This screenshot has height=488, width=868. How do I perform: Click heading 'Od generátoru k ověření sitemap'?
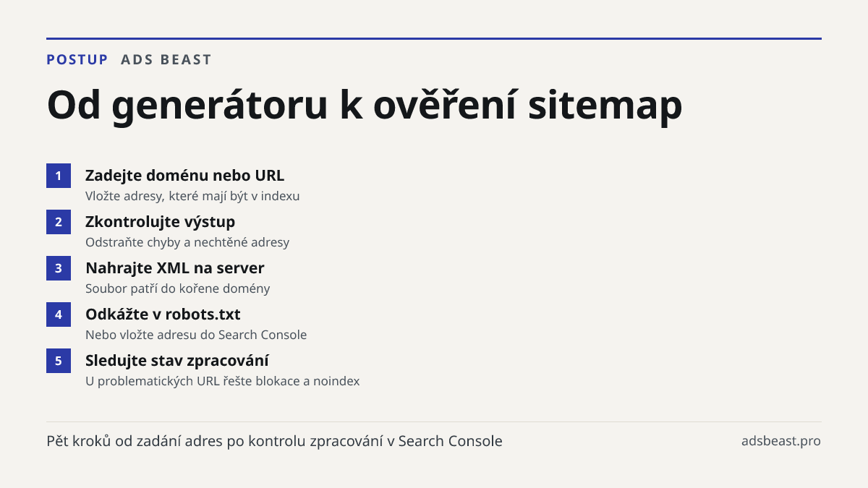(365, 106)
